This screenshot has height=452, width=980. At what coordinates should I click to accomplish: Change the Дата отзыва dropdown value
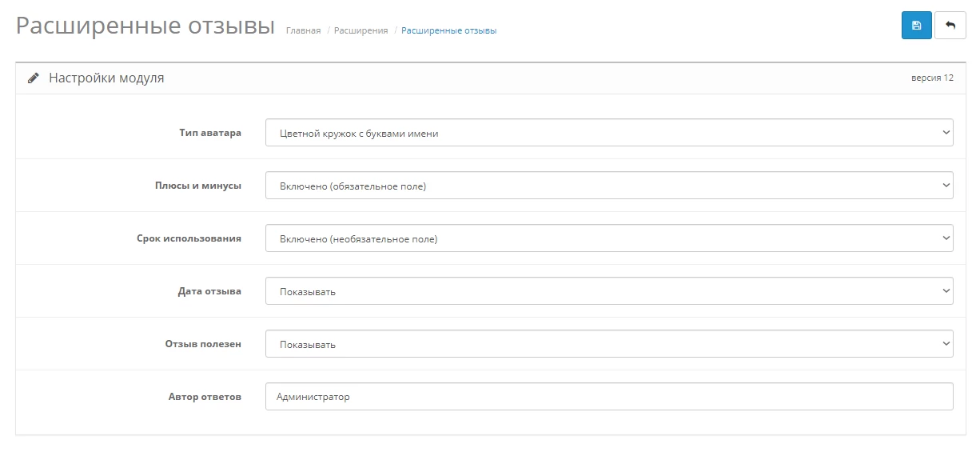pyautogui.click(x=609, y=291)
